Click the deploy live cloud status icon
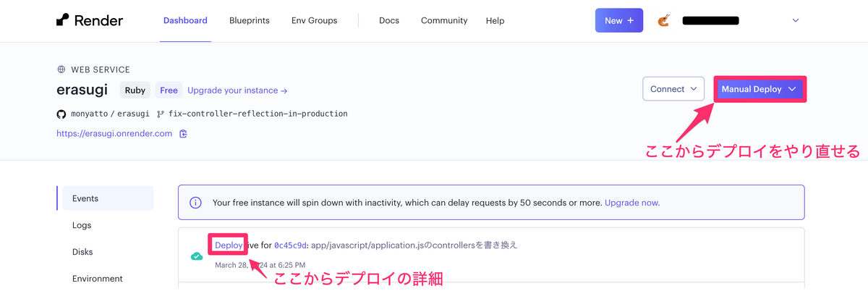The image size is (868, 291). pyautogui.click(x=196, y=256)
